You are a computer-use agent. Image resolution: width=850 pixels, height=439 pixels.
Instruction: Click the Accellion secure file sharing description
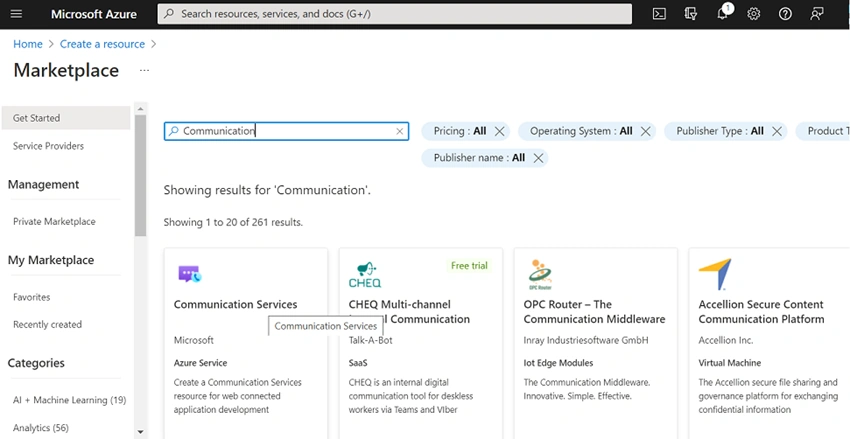(768, 396)
